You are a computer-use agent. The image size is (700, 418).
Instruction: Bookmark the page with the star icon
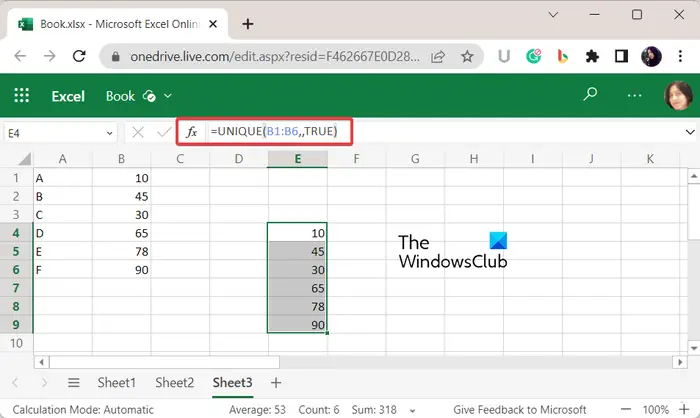467,56
